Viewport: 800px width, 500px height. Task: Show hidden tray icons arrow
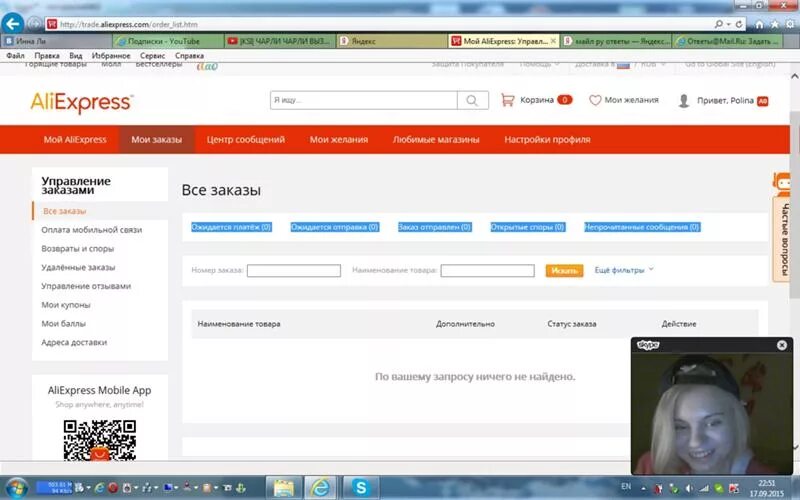pyautogui.click(x=643, y=488)
